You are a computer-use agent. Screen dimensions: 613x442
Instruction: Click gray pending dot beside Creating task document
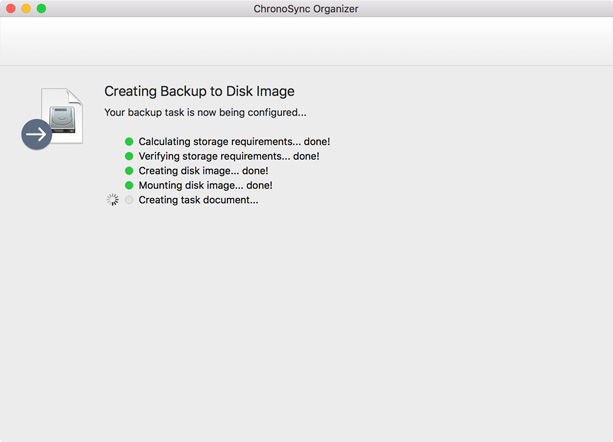(x=129, y=200)
